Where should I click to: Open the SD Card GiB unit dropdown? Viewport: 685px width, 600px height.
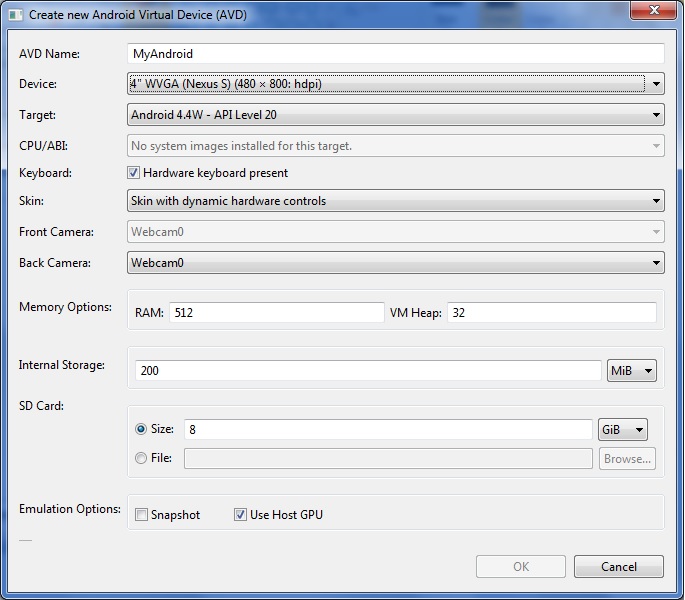pyautogui.click(x=623, y=429)
